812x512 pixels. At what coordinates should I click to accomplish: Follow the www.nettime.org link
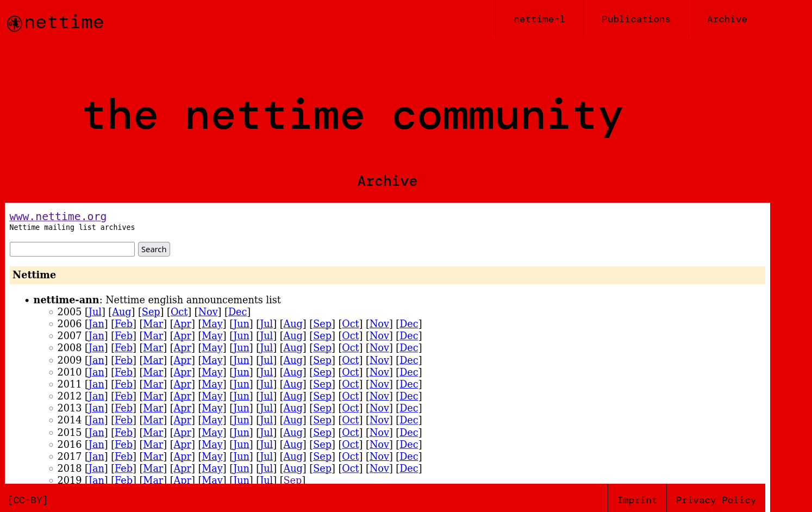click(x=58, y=216)
